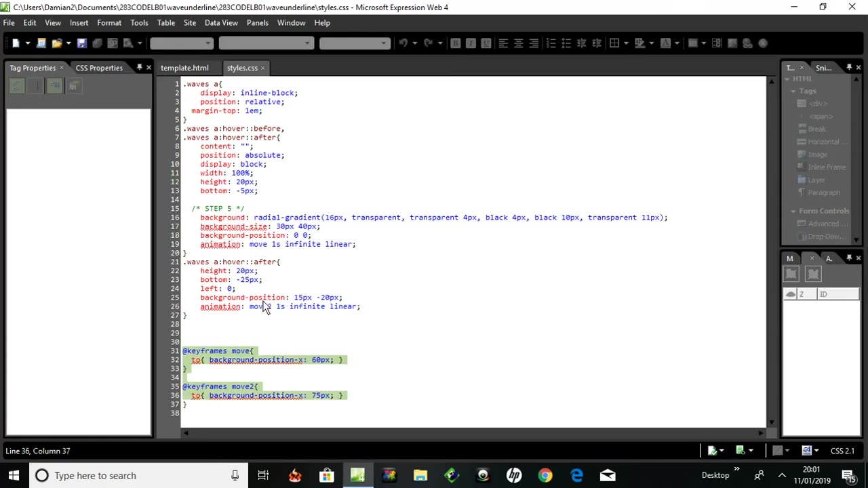
Task: Collapse the HTML section in Toolbox
Action: (x=788, y=79)
